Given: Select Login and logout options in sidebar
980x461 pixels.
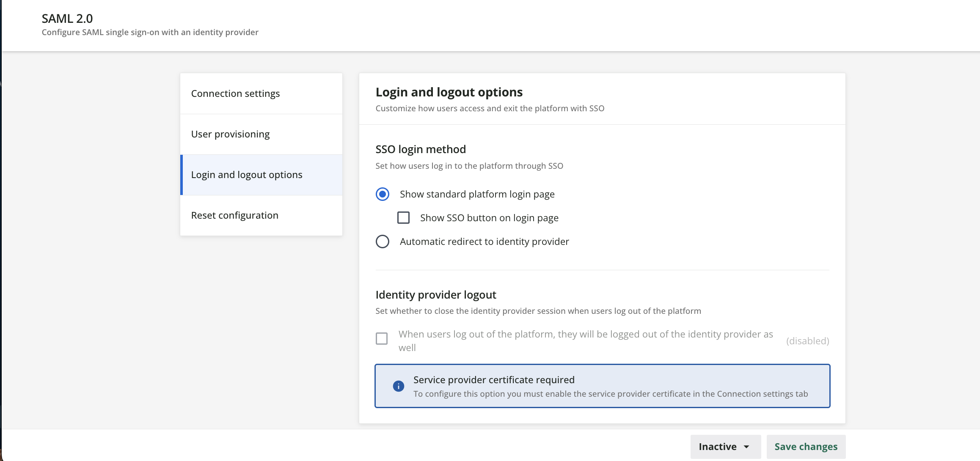Looking at the screenshot, I should coord(247,175).
